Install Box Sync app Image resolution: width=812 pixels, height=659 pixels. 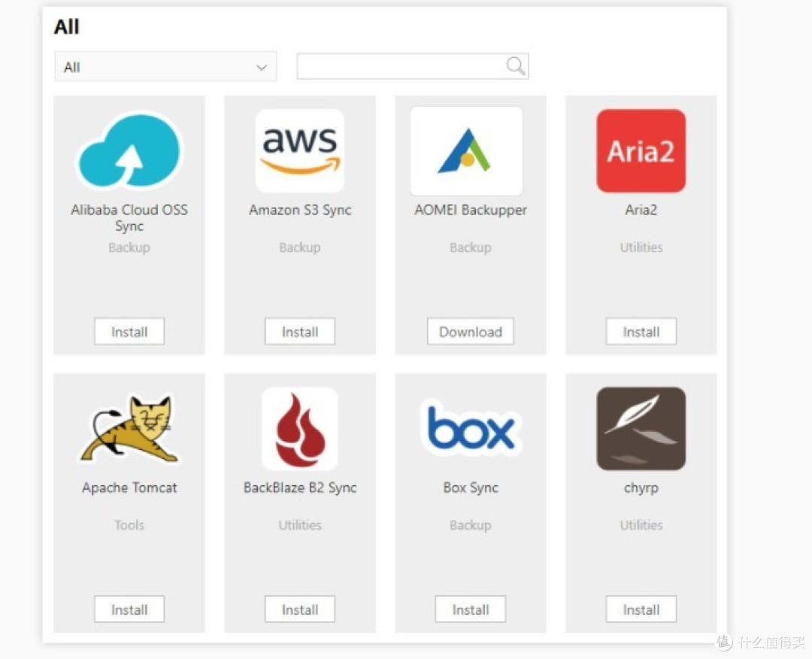(x=470, y=609)
